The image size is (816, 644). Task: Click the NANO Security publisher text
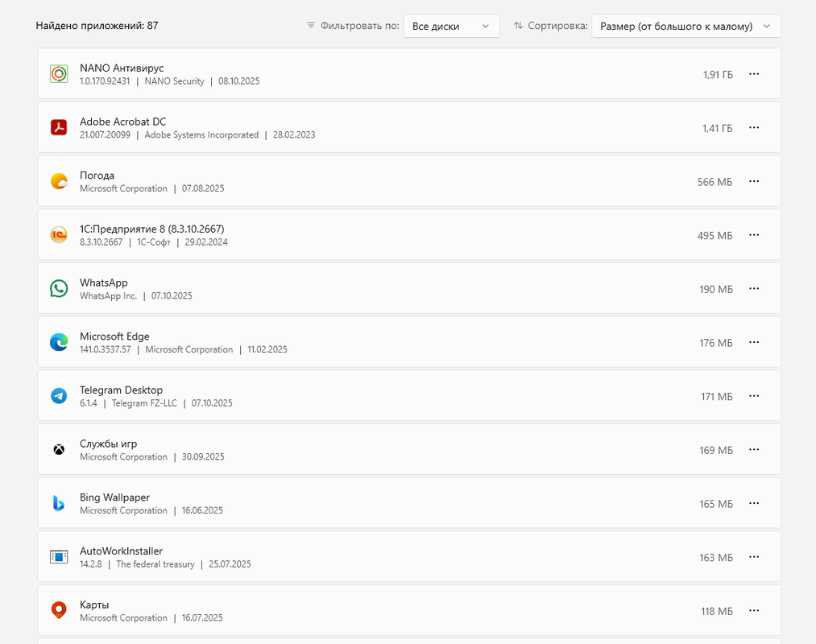[x=174, y=81]
